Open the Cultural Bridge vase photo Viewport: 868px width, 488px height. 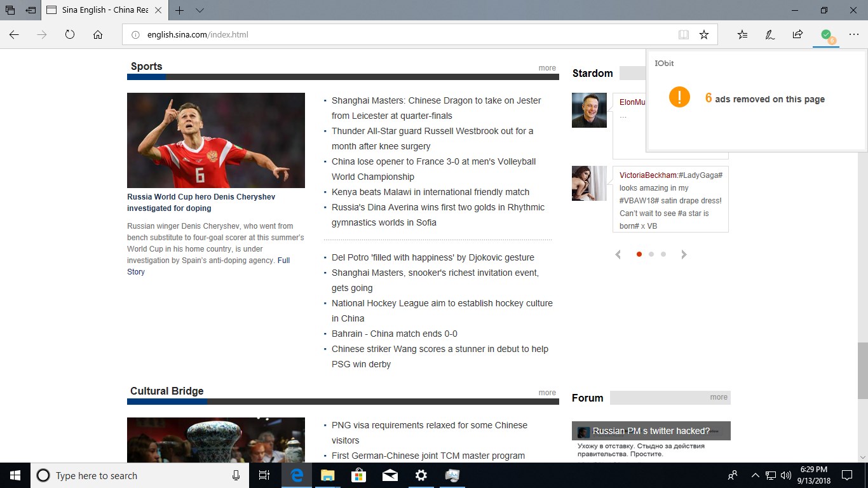point(216,440)
